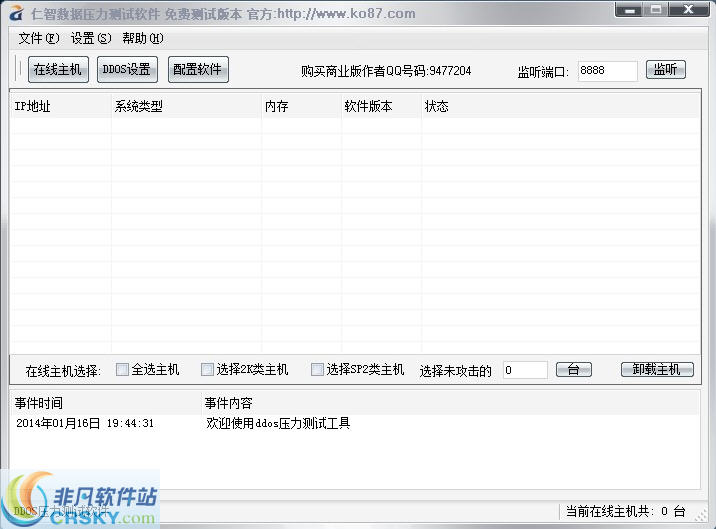Click the 软件版本 column header

pyautogui.click(x=381, y=106)
